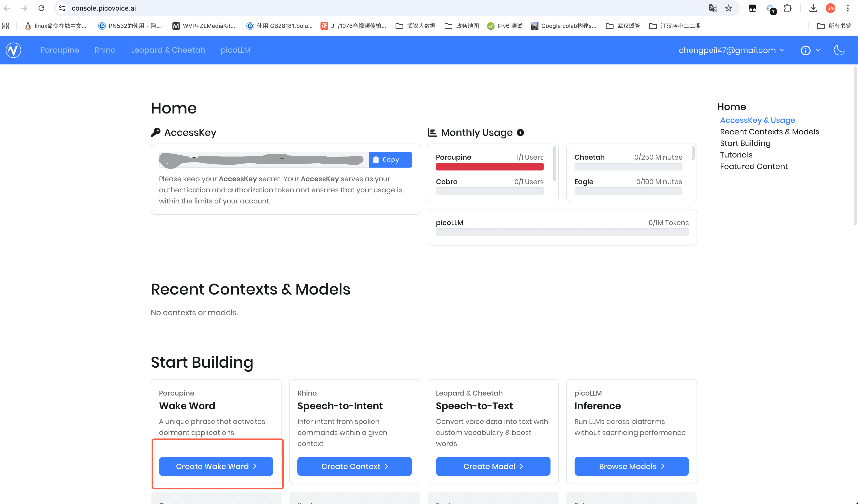Open the Leopard & Cheetah nav item
The height and width of the screenshot is (504, 858).
click(168, 50)
